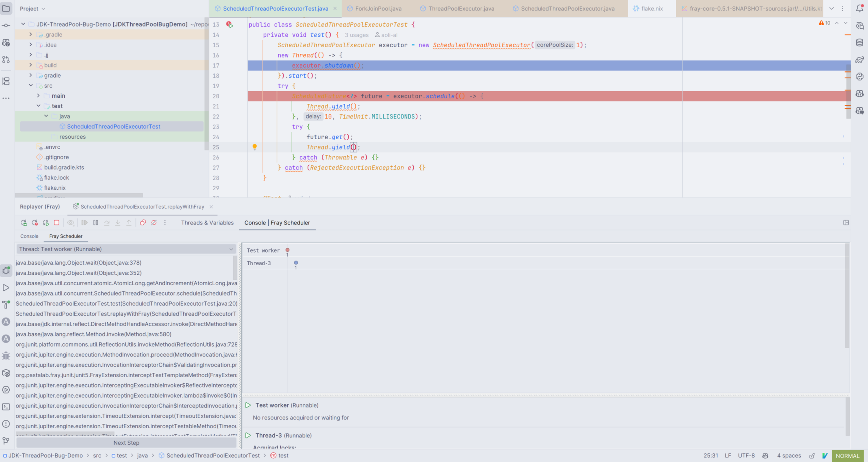Select Object.wait(Object.java:378) stack frame
The width and height of the screenshot is (868, 462).
tap(79, 262)
